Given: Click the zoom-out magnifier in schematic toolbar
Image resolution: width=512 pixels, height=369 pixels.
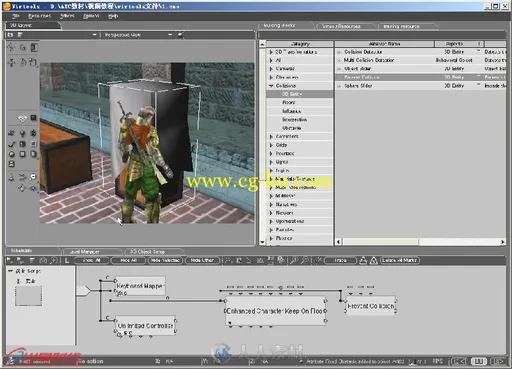Looking at the screenshot, I should click(305, 260).
